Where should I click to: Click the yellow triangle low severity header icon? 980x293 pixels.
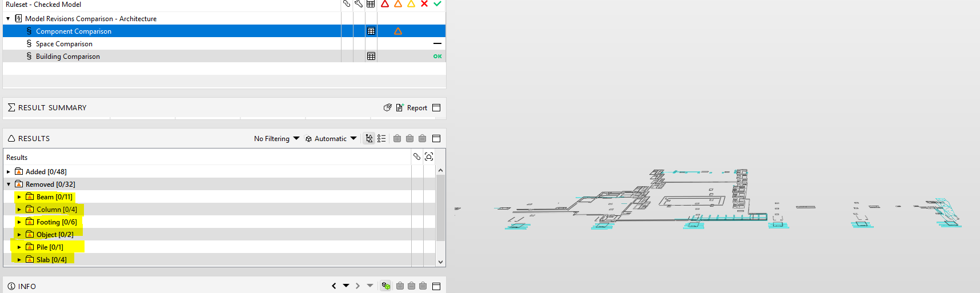point(411,4)
